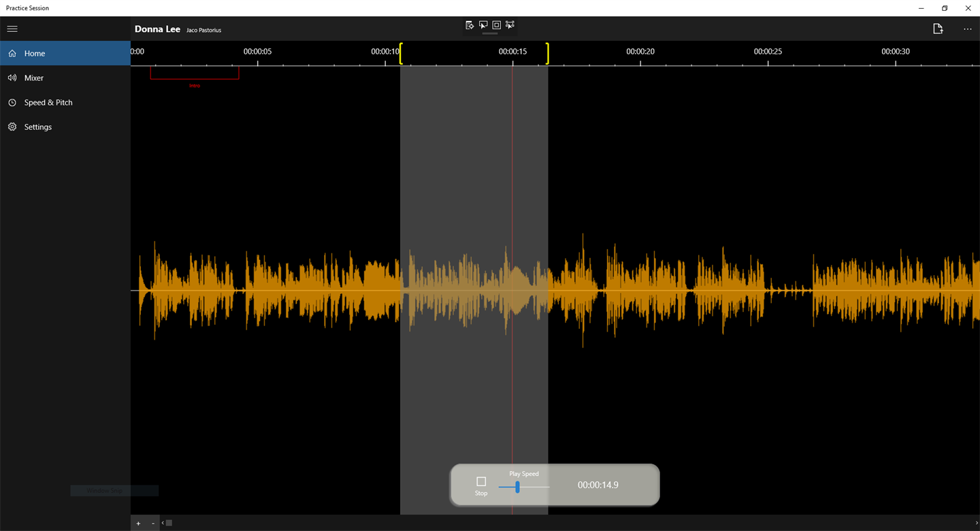The height and width of the screenshot is (531, 980).
Task: Zoom out waveform with minus button
Action: [153, 524]
